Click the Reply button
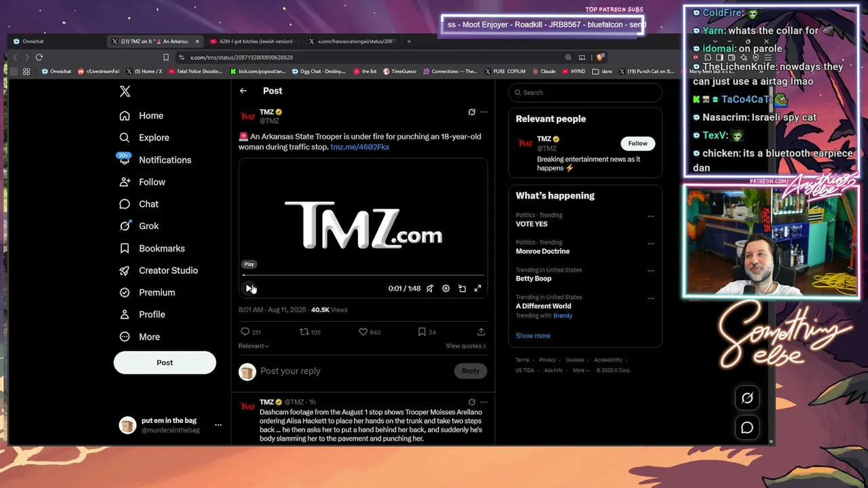 471,371
